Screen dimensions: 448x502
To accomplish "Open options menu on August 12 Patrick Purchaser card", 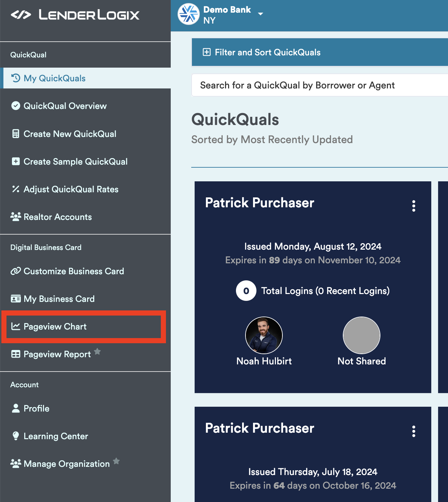I will point(414,206).
